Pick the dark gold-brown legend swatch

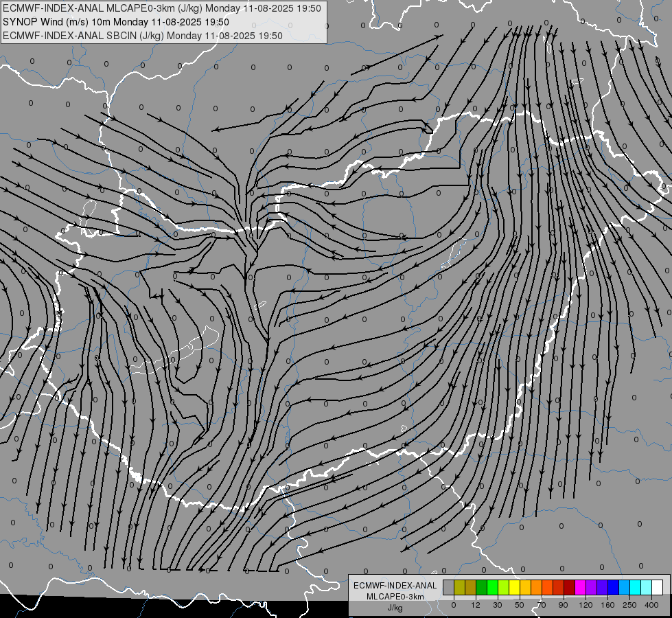point(471,587)
